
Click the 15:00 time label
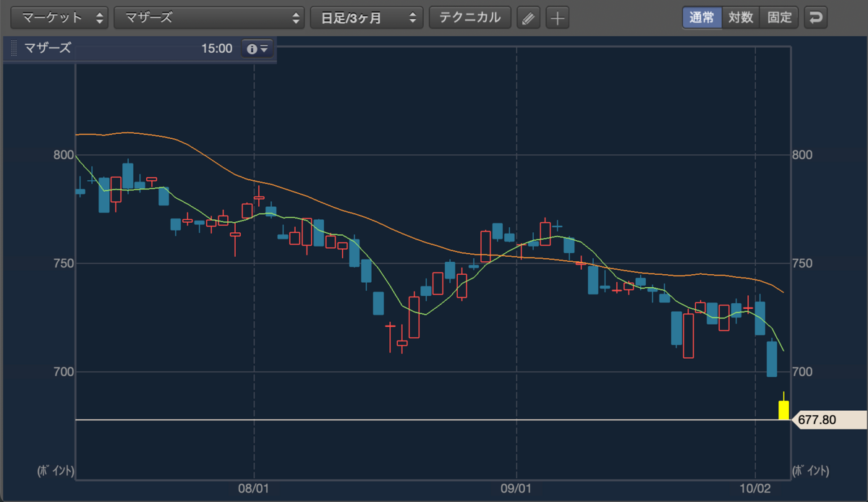pyautogui.click(x=218, y=49)
